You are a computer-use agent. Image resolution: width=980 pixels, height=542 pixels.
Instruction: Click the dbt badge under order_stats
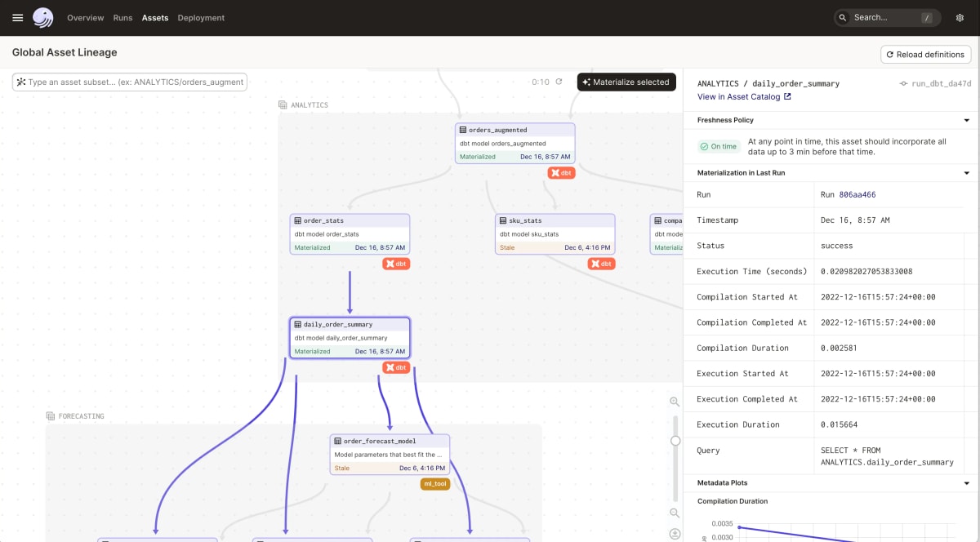click(x=396, y=264)
